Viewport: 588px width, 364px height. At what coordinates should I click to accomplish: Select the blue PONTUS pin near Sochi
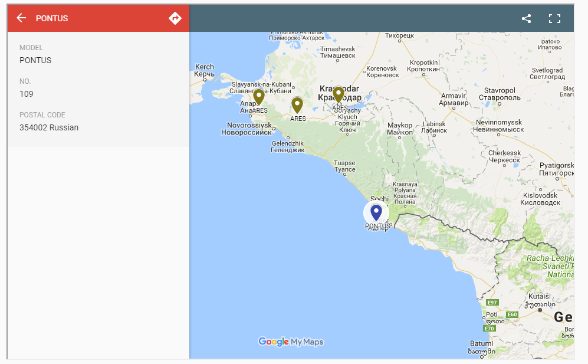coord(376,212)
